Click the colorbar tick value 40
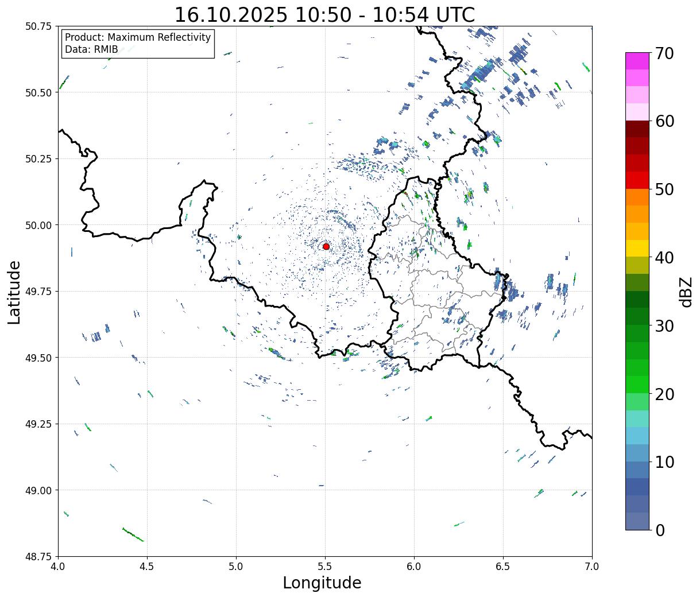 (x=664, y=258)
